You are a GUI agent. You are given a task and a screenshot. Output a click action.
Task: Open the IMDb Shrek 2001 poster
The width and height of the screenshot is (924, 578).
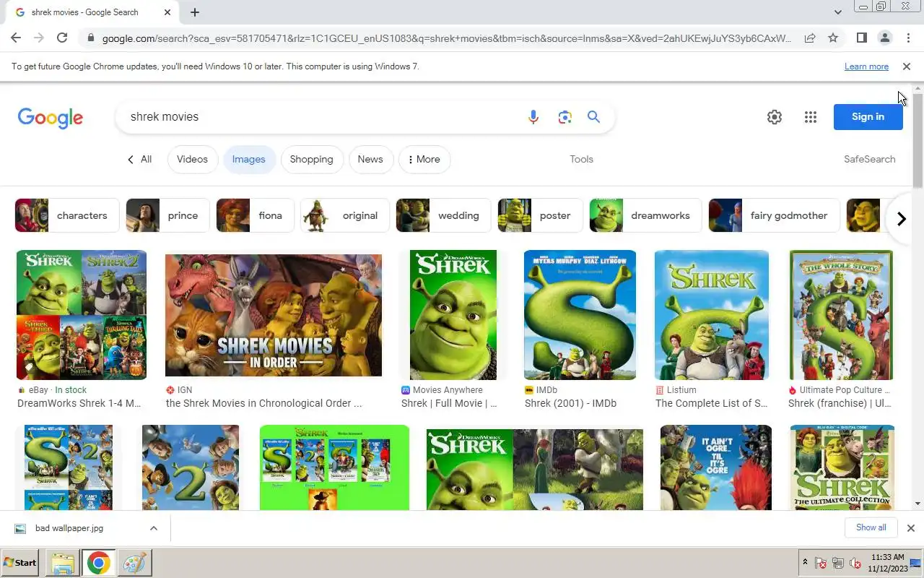[580, 315]
